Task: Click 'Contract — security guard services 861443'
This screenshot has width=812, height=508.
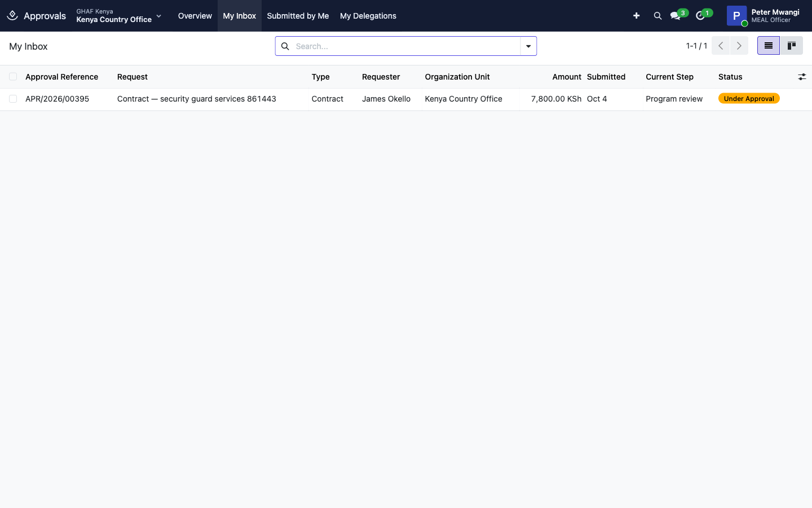Action: click(197, 99)
